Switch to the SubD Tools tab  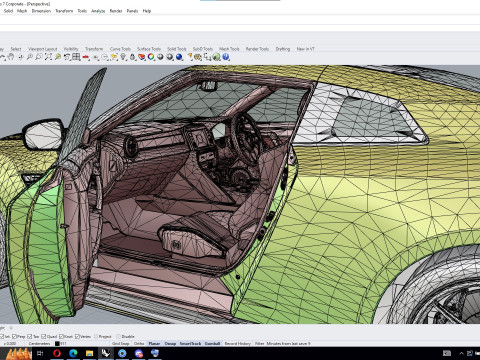[203, 49]
